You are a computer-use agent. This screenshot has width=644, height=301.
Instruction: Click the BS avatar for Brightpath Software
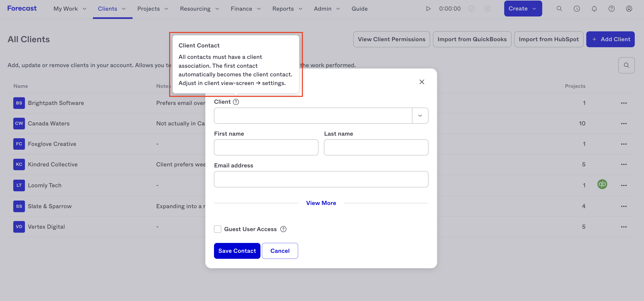tap(19, 103)
